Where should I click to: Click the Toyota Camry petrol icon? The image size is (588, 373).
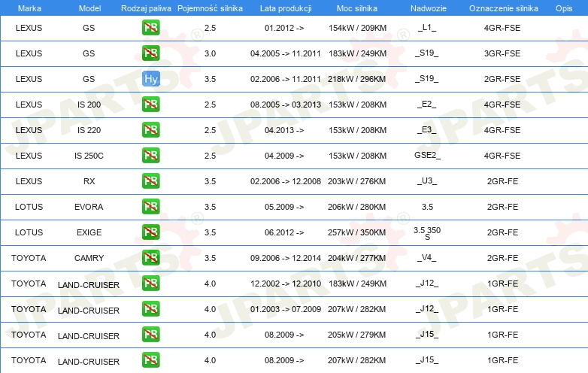tap(150, 258)
